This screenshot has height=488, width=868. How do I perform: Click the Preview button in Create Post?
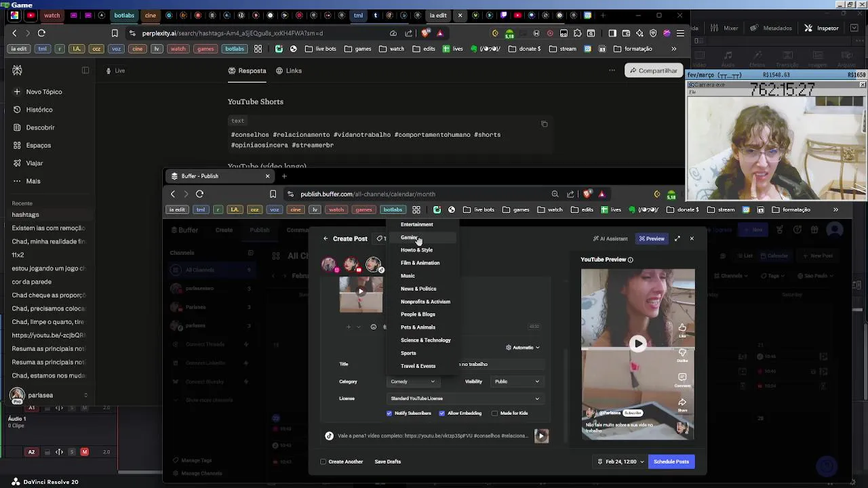[x=651, y=239]
